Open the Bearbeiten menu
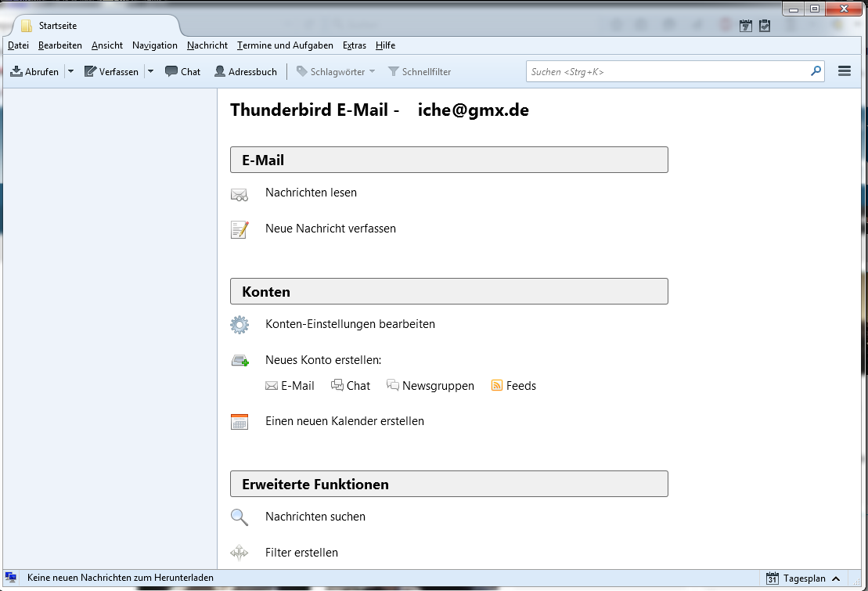The height and width of the screenshot is (591, 868). coord(59,45)
